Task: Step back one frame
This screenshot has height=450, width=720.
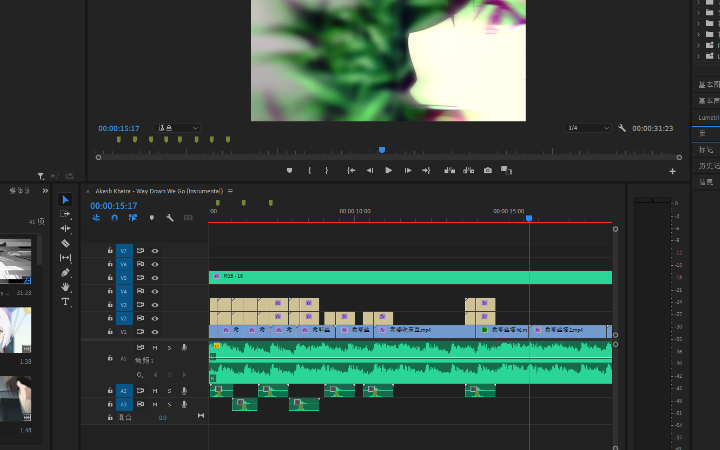Action: point(370,170)
